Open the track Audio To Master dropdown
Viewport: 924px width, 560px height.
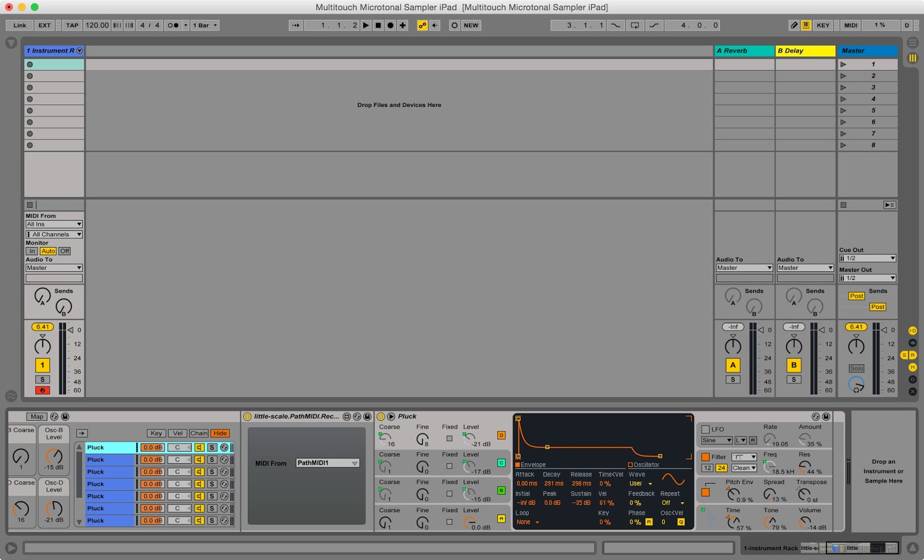click(x=54, y=268)
